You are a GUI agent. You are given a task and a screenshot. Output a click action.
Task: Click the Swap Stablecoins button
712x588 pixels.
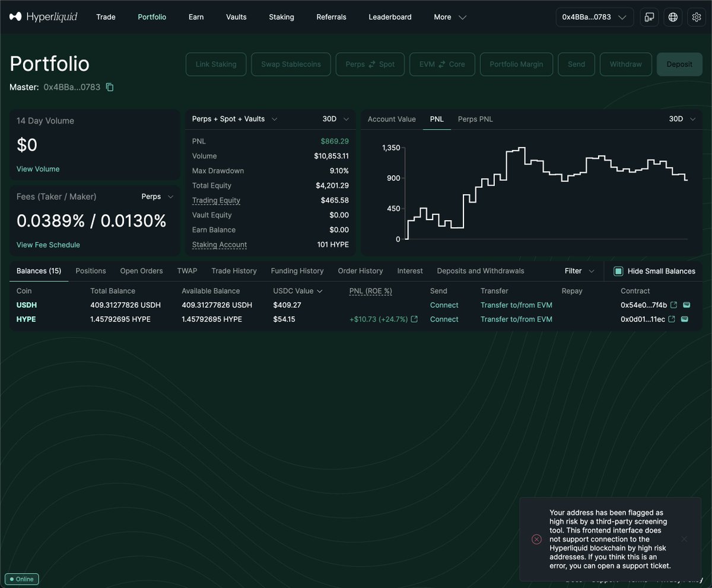[291, 64]
